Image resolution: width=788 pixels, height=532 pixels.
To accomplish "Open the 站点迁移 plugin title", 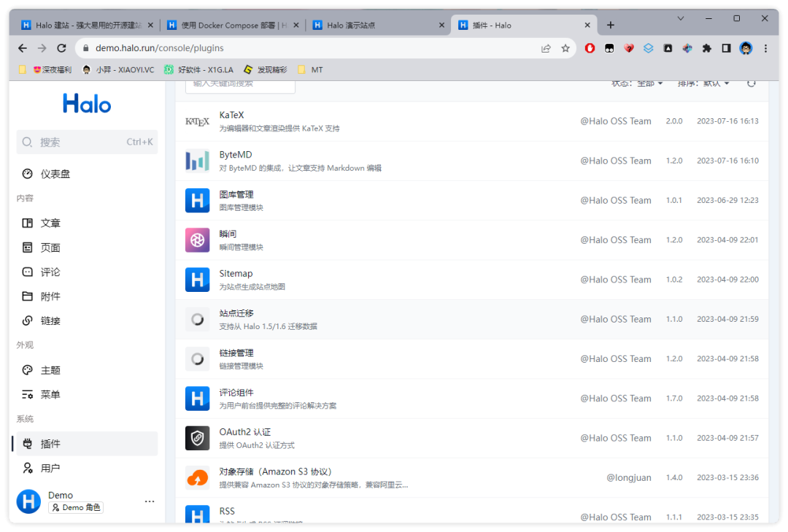I will tap(236, 313).
